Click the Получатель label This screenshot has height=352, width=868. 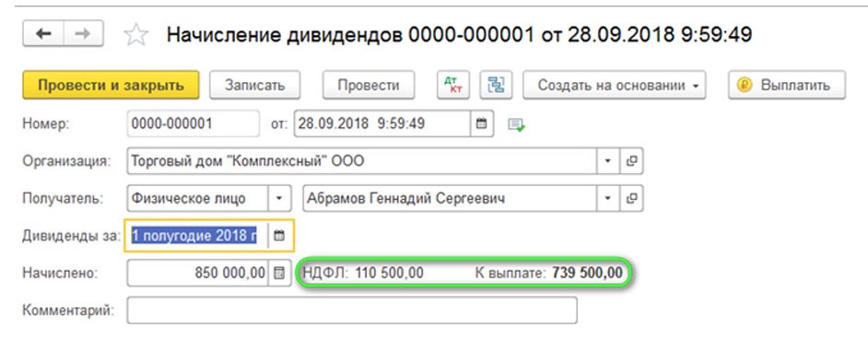click(x=63, y=199)
